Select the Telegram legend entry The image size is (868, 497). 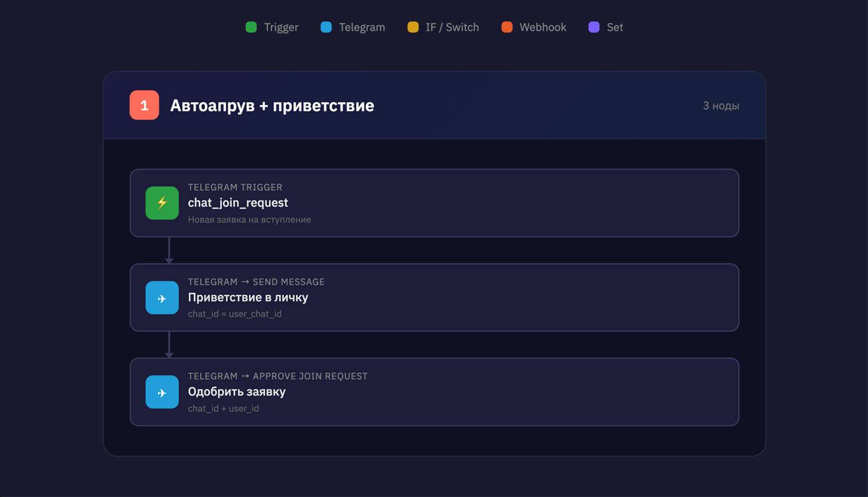[353, 27]
